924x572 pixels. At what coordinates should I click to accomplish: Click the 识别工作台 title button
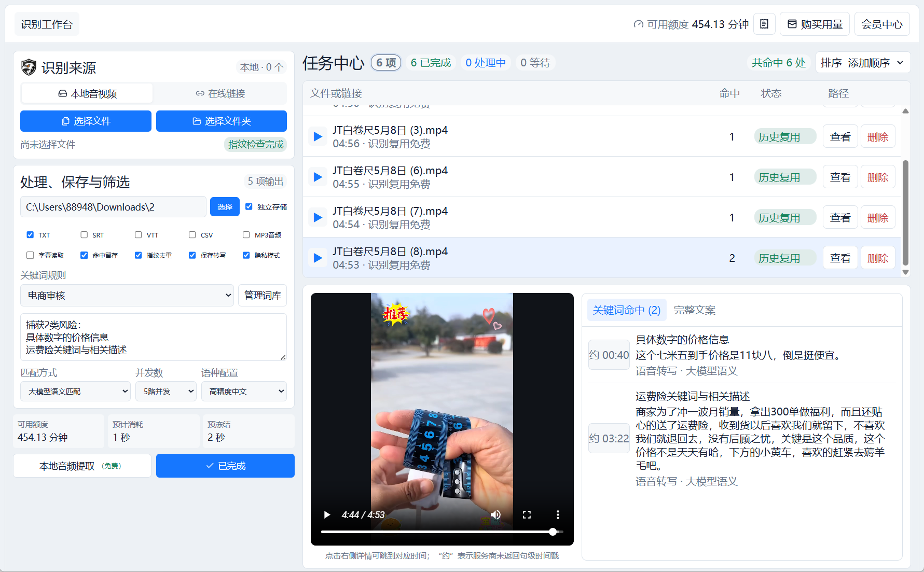click(x=47, y=24)
